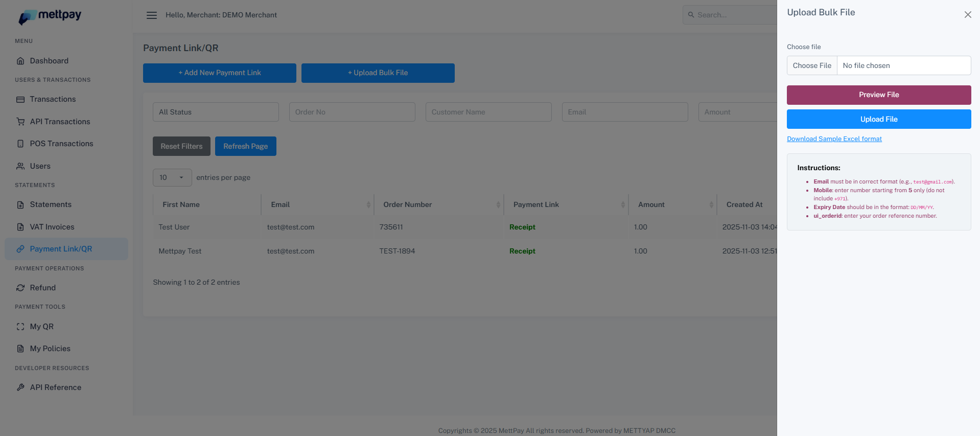Sort by Amount column arrows

click(x=711, y=204)
